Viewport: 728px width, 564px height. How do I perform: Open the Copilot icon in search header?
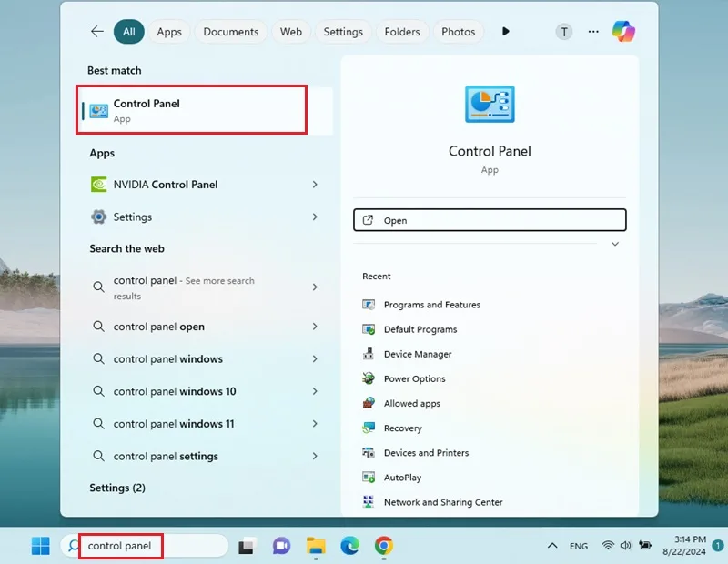click(x=623, y=32)
